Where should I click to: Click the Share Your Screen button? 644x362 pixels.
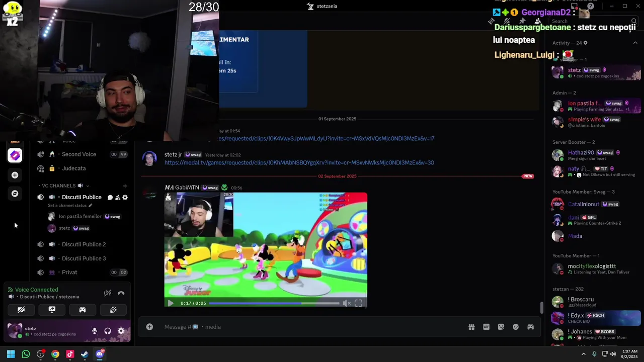click(x=52, y=310)
